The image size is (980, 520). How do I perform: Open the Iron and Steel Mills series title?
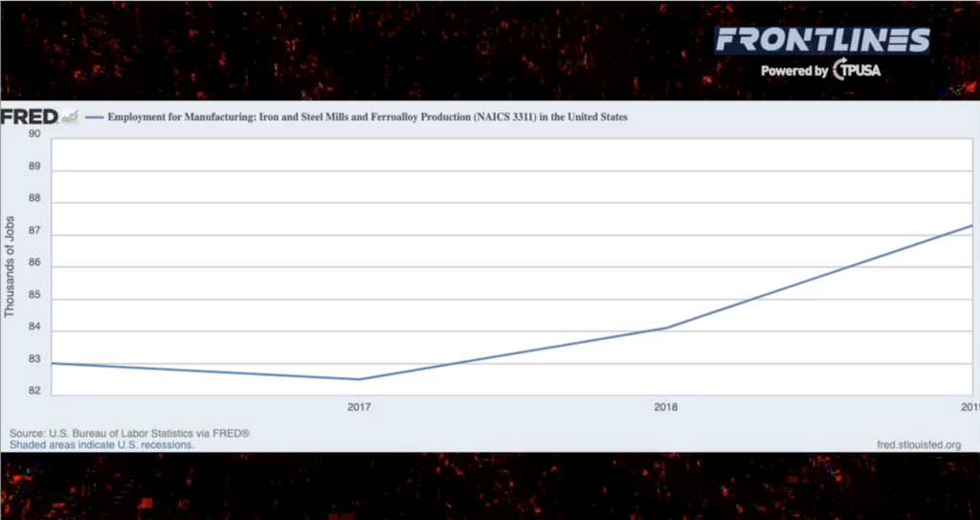pos(367,117)
